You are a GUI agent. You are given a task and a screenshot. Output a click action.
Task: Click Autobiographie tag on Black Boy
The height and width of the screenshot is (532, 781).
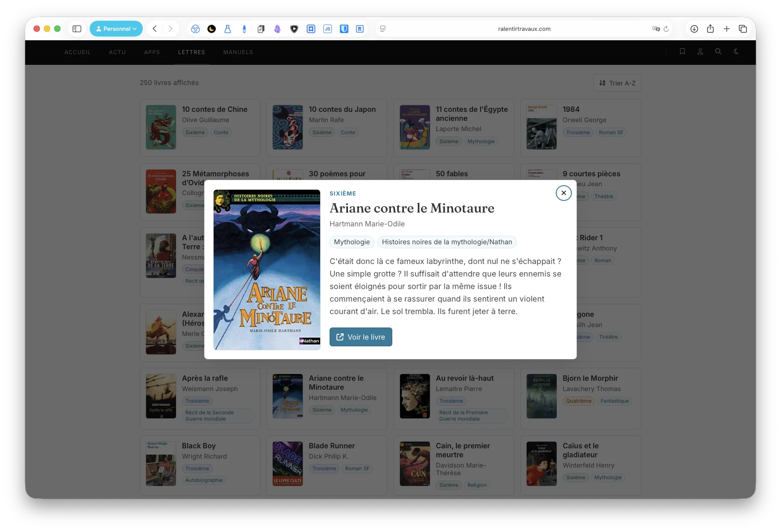point(204,480)
